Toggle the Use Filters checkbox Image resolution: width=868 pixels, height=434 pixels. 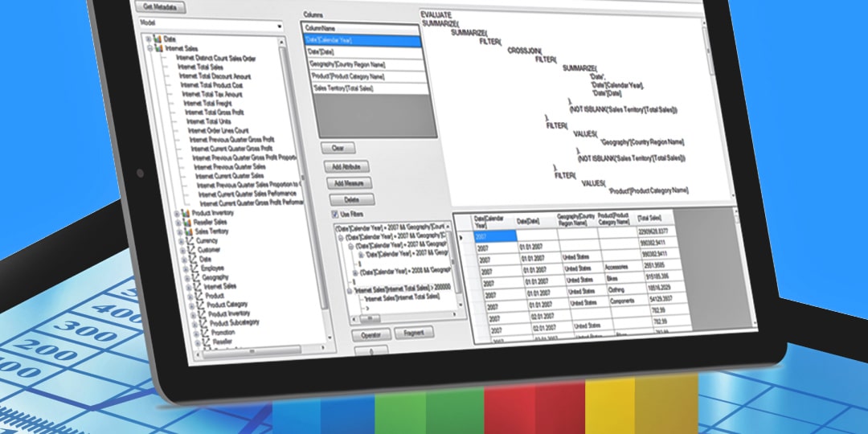tap(335, 215)
